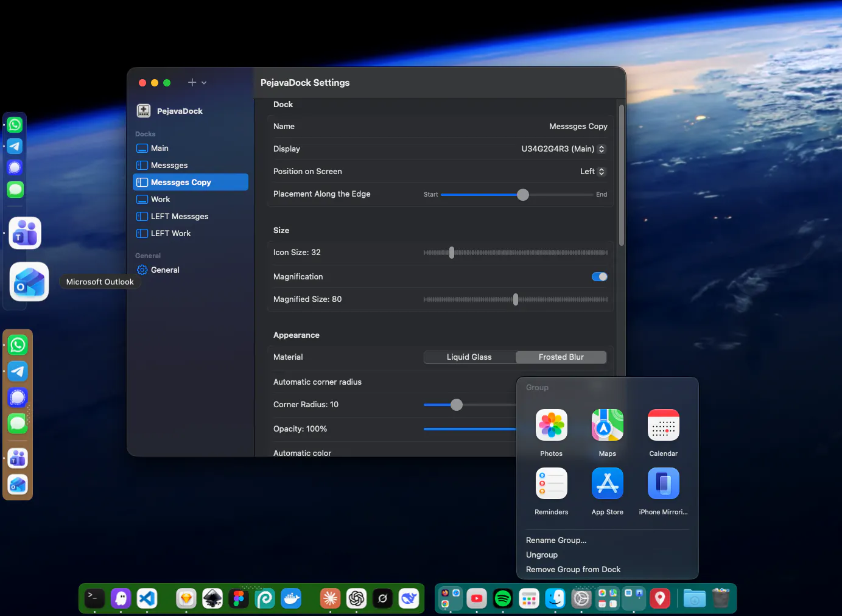Viewport: 842px width, 616px height.
Task: Launch App Store from the Group popup
Action: (607, 483)
